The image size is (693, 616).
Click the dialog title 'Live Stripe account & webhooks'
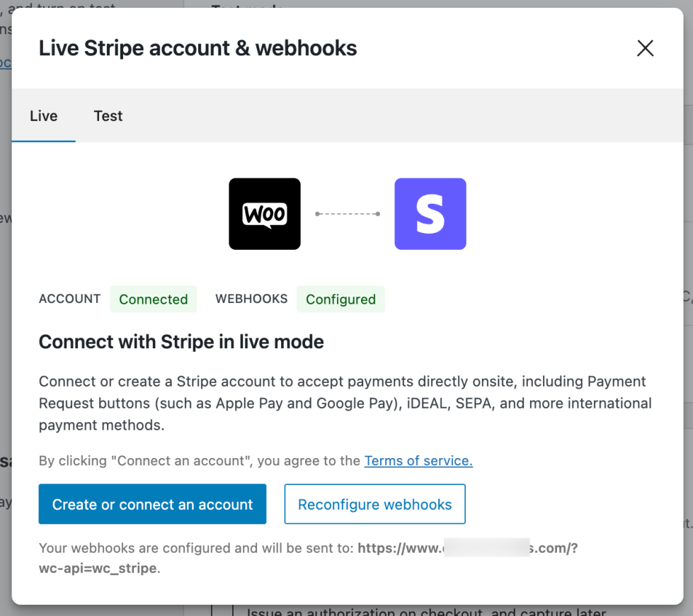[x=197, y=48]
